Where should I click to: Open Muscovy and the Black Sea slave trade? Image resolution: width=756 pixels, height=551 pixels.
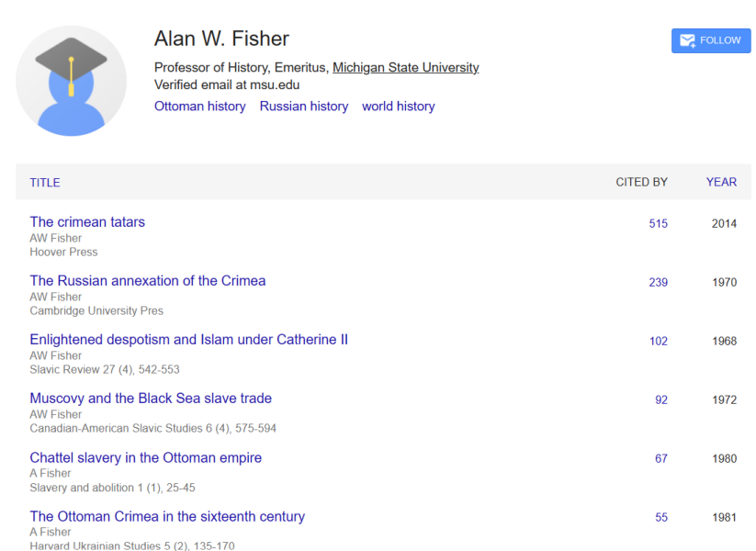pos(151,399)
